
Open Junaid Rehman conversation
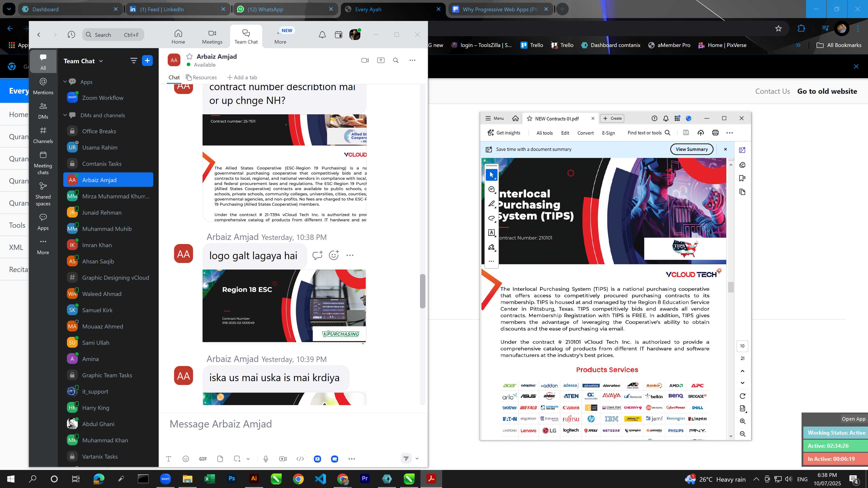(108, 213)
